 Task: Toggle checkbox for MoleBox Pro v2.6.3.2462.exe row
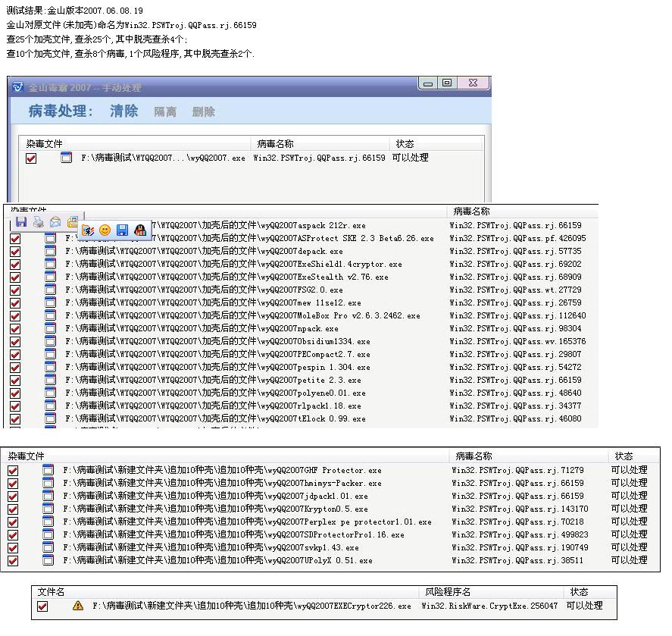point(15,316)
